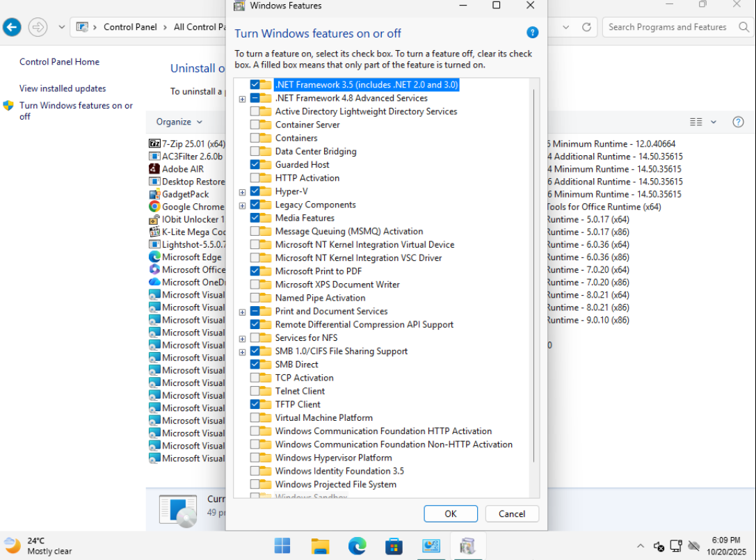Image resolution: width=756 pixels, height=560 pixels.
Task: Click the refresh button beside address bar
Action: (586, 27)
